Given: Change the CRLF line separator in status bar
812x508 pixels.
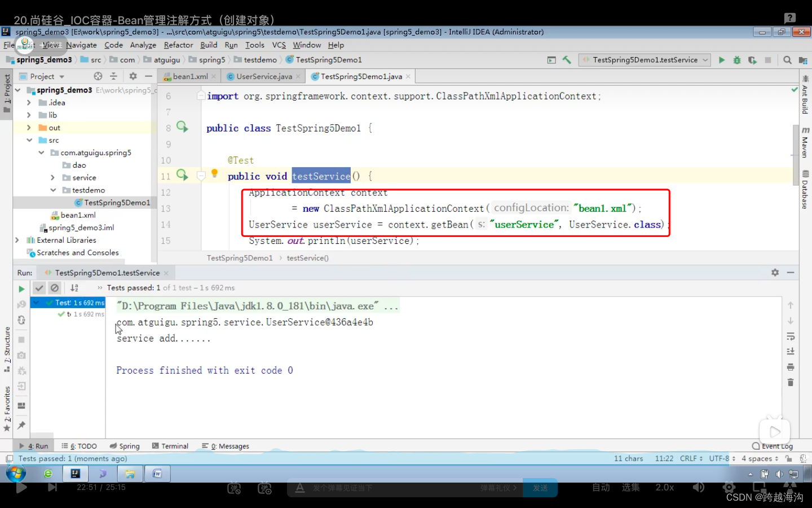Looking at the screenshot, I should [x=691, y=458].
